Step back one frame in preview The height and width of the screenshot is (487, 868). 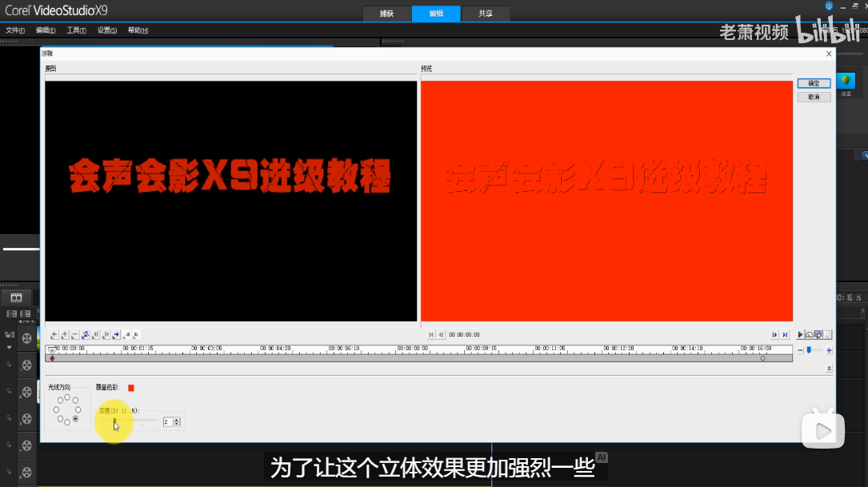[441, 335]
